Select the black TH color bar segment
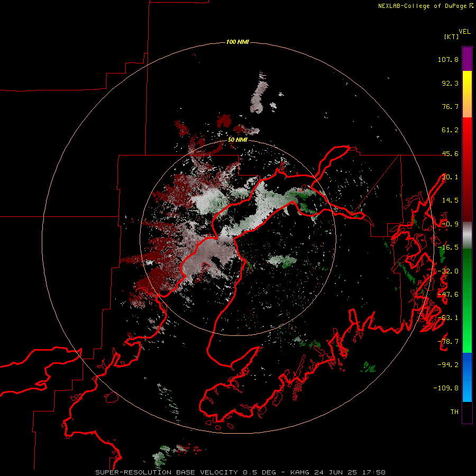Viewport: 476px width, 476px height. pyautogui.click(x=467, y=412)
